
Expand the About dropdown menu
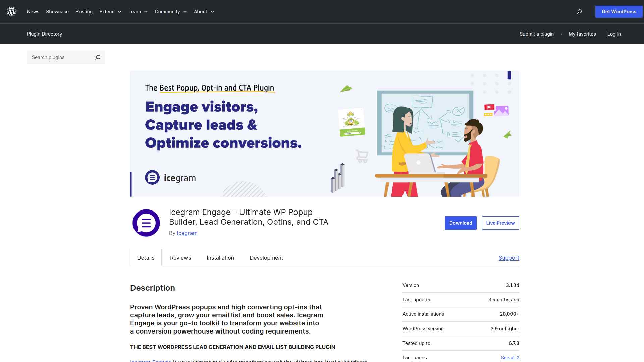click(x=204, y=12)
